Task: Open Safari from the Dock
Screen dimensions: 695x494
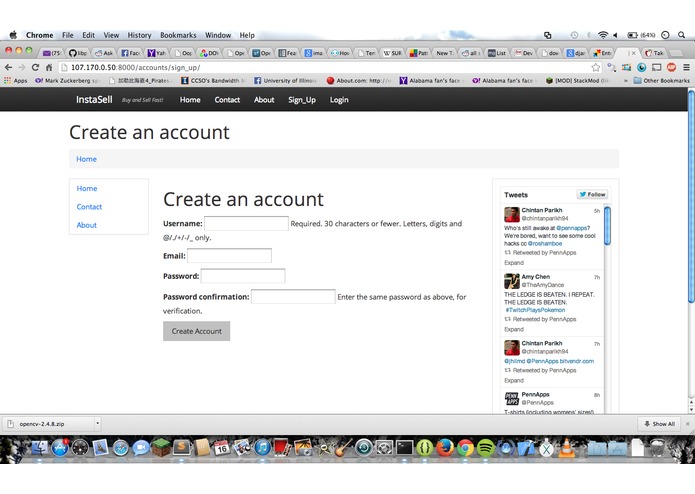Action: point(120,448)
